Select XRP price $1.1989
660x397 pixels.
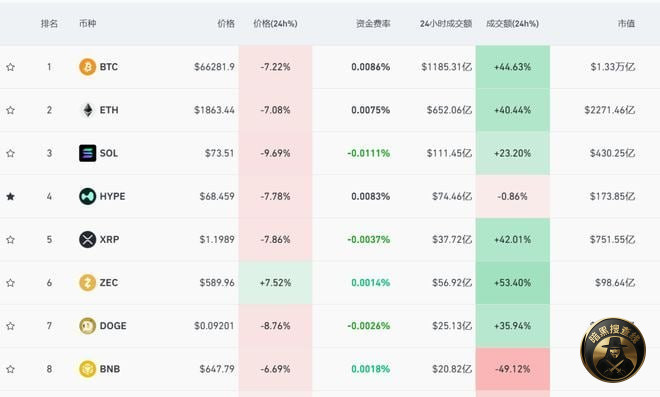(x=217, y=240)
